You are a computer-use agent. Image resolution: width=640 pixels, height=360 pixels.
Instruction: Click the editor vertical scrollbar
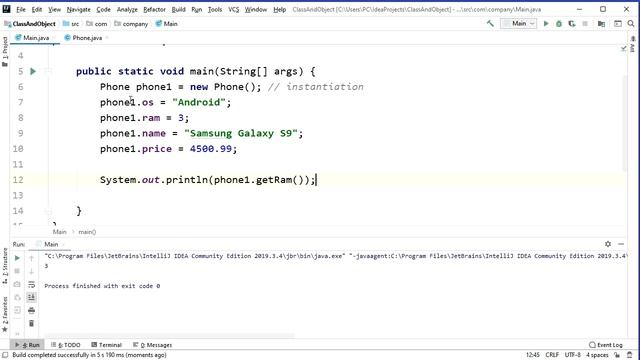(624, 122)
